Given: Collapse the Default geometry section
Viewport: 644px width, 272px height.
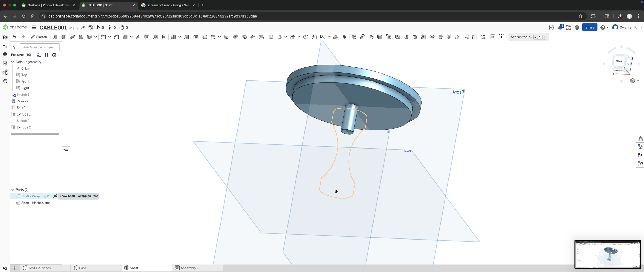Looking at the screenshot, I should 13,62.
